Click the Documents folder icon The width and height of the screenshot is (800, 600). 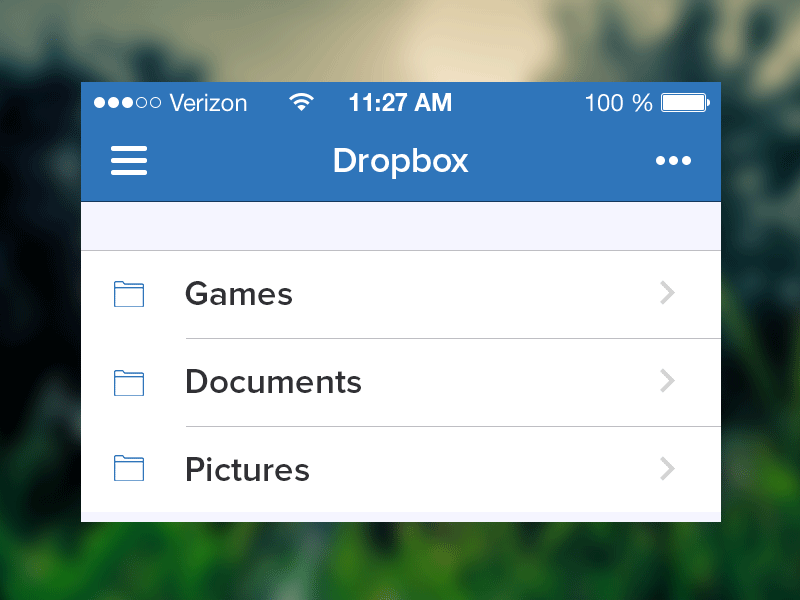click(x=128, y=381)
